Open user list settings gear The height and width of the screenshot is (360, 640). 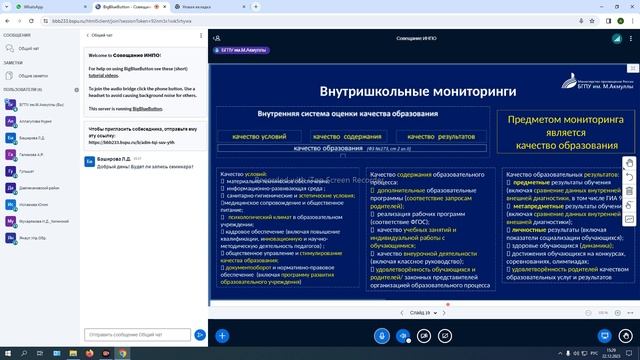click(x=76, y=90)
